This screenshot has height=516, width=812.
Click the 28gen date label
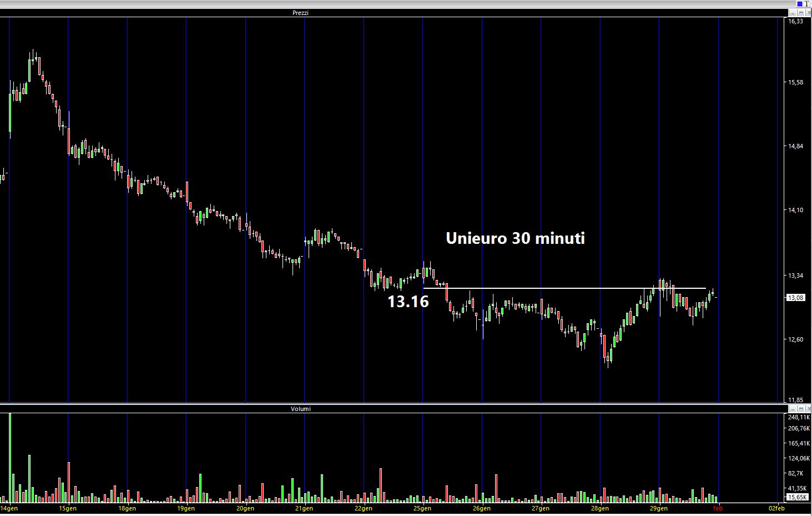click(x=600, y=508)
